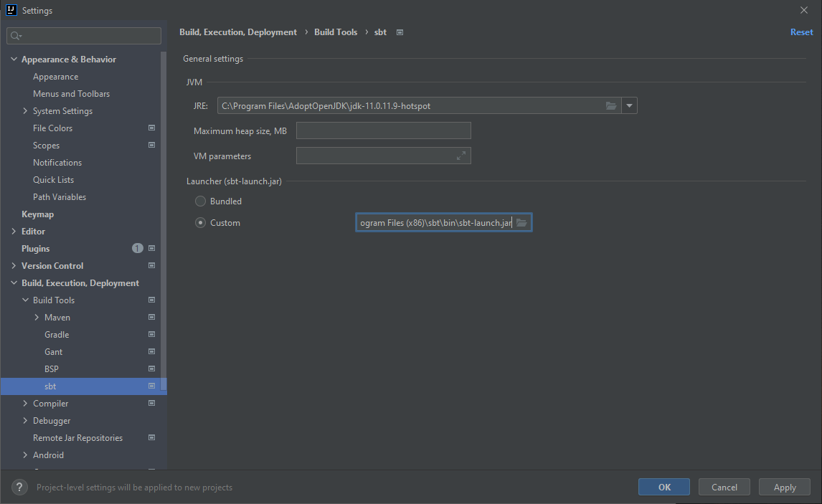822x504 pixels.
Task: Click the project-level icon beside File Colors
Action: (151, 128)
